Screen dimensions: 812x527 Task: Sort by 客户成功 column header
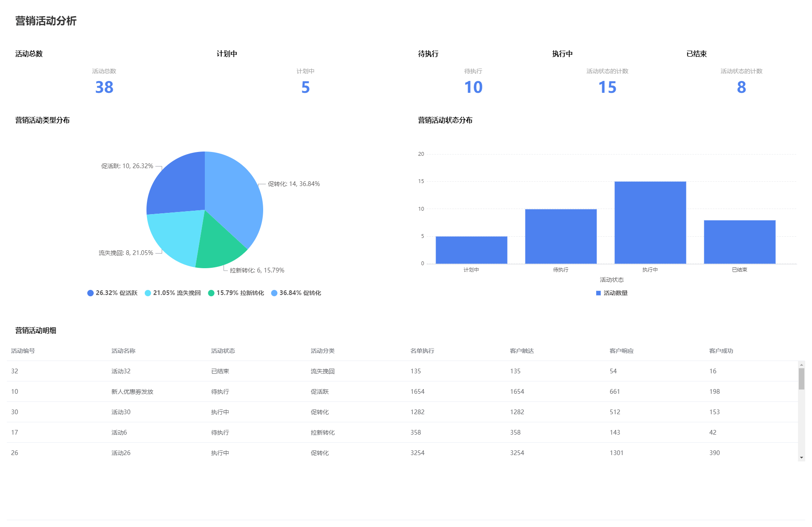[x=721, y=351]
